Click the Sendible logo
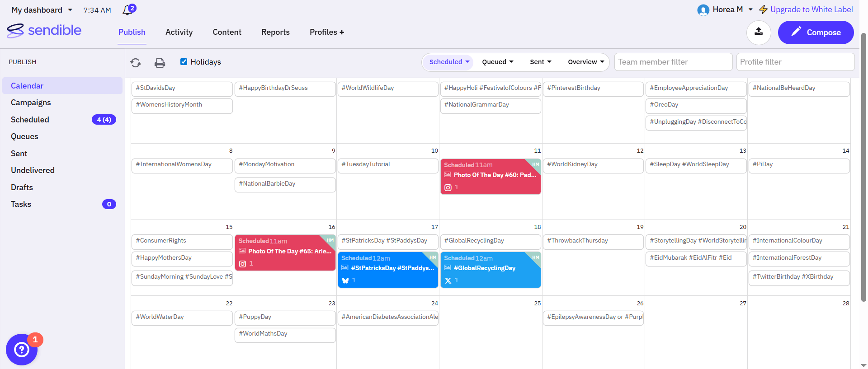Image resolution: width=868 pixels, height=369 pixels. click(44, 31)
